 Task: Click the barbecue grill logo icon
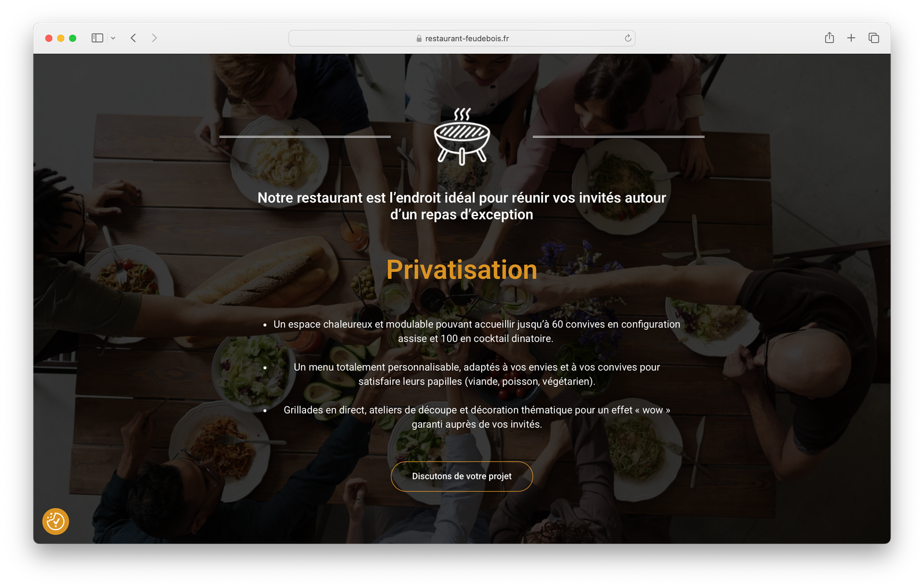[x=462, y=136]
